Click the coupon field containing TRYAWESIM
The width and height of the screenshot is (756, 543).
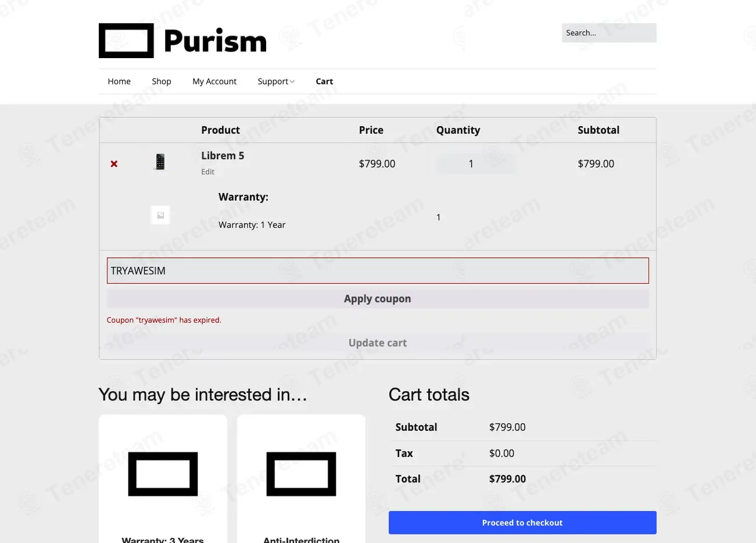pyautogui.click(x=378, y=271)
